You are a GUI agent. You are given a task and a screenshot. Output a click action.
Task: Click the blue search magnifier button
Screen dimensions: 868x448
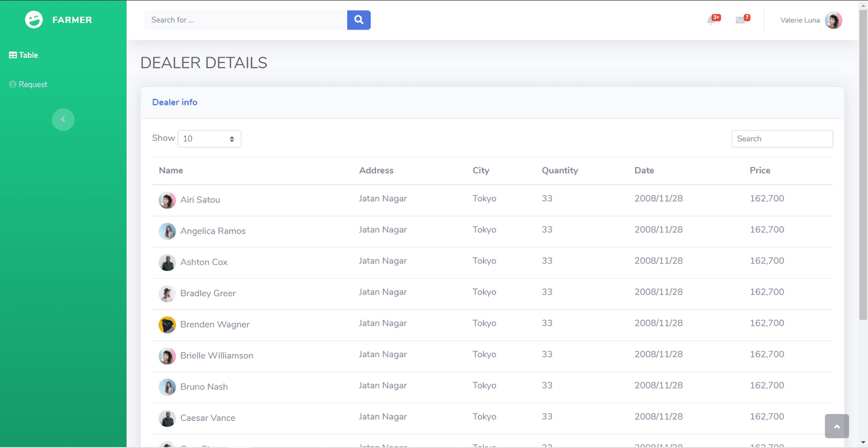pos(359,20)
